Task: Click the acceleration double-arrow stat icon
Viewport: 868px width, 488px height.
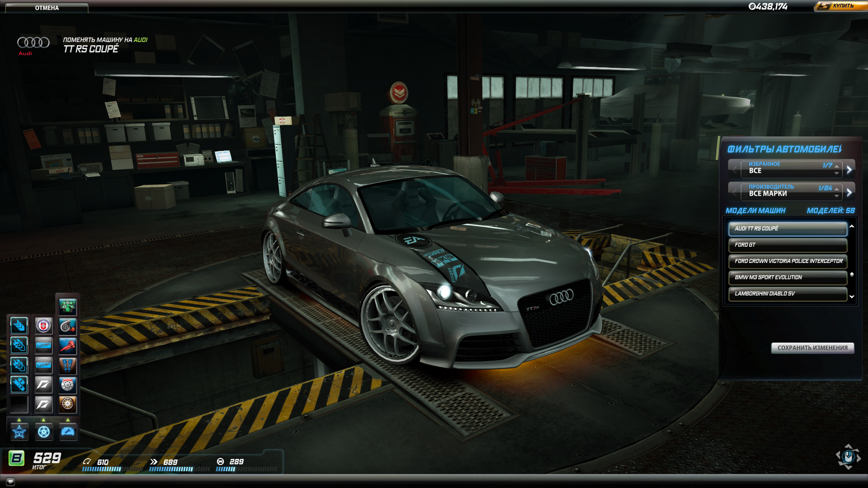Action: pyautogui.click(x=154, y=461)
